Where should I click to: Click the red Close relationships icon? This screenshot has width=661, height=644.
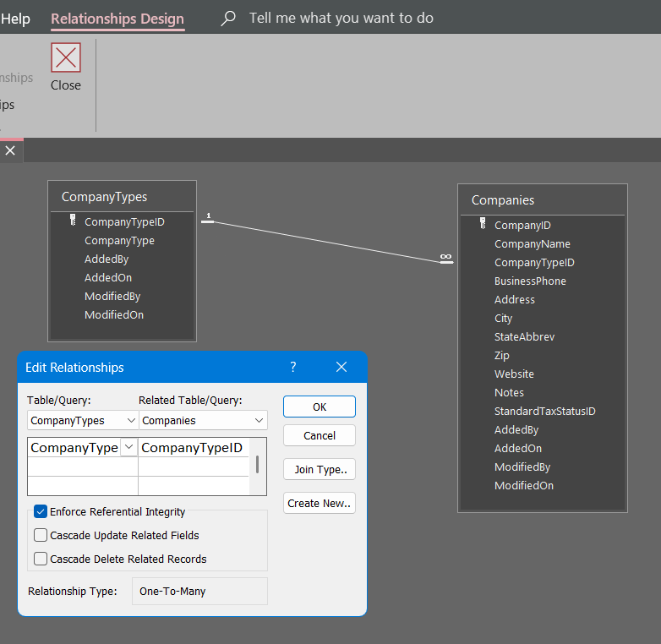(66, 57)
